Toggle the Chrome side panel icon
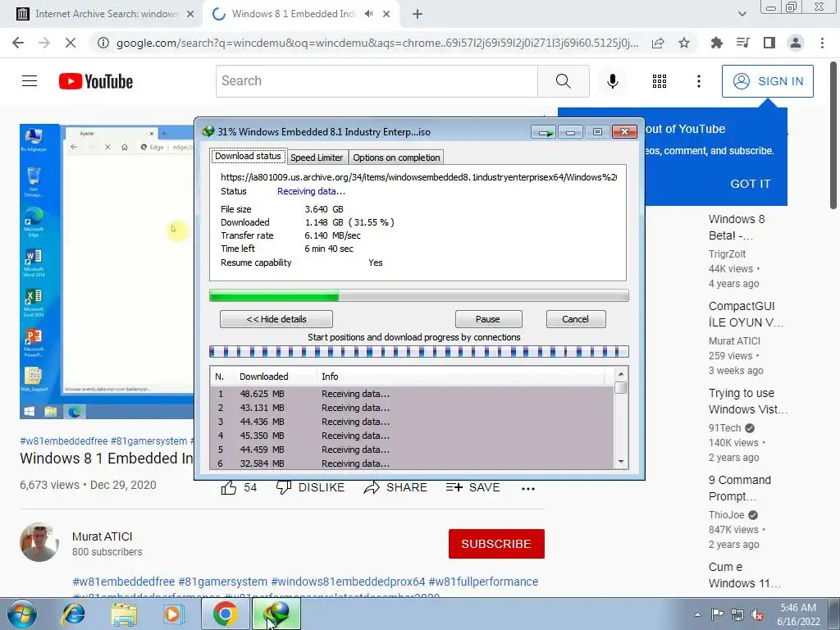This screenshot has height=630, width=840. click(769, 43)
